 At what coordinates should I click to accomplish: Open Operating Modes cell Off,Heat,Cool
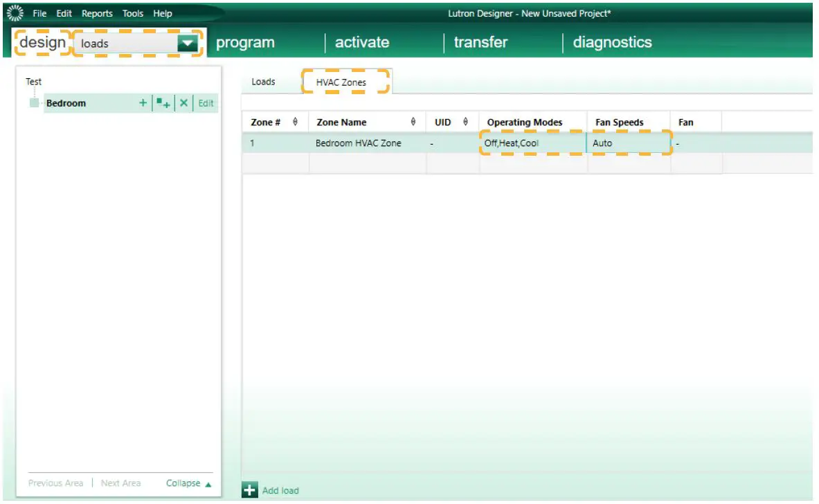coord(533,143)
